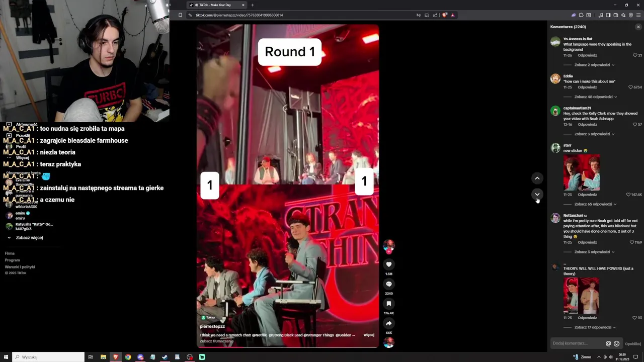Screen dimensions: 644x362
Task: Open the Brave wallet icon
Action: (x=616, y=15)
